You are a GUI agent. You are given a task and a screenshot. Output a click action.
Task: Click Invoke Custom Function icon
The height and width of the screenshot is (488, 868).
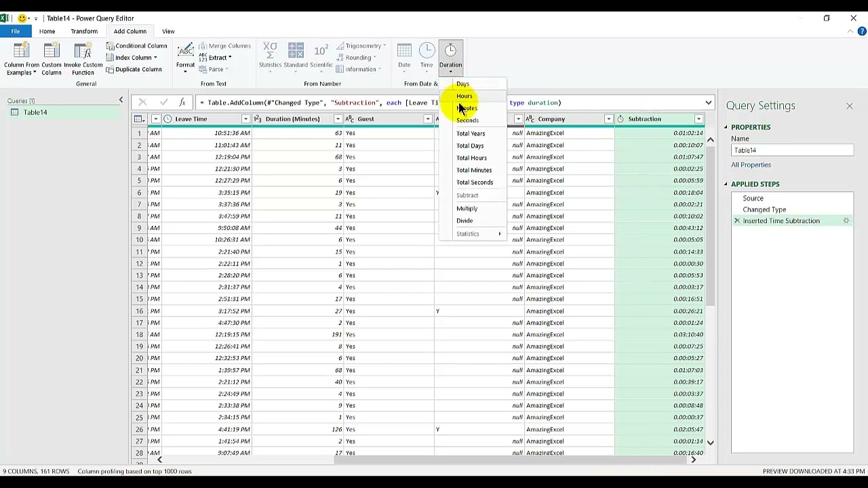pyautogui.click(x=83, y=59)
